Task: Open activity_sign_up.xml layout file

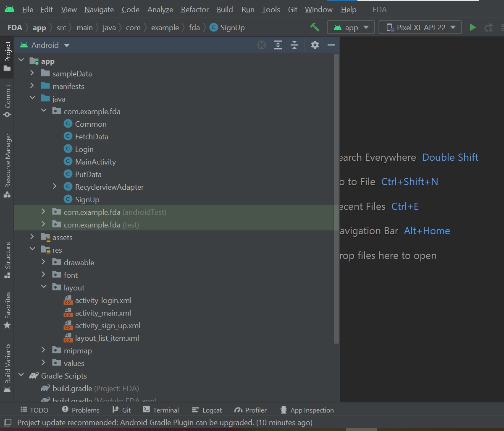Action: point(108,326)
